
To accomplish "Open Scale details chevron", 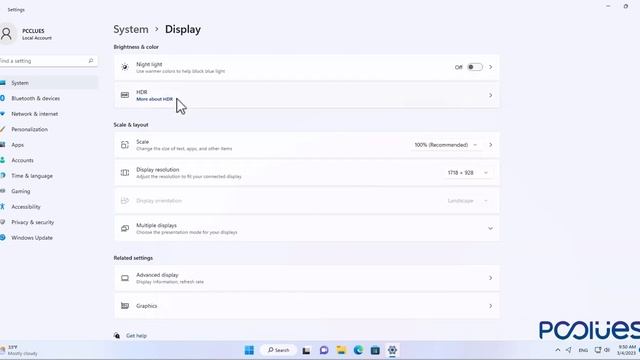I will [x=491, y=145].
